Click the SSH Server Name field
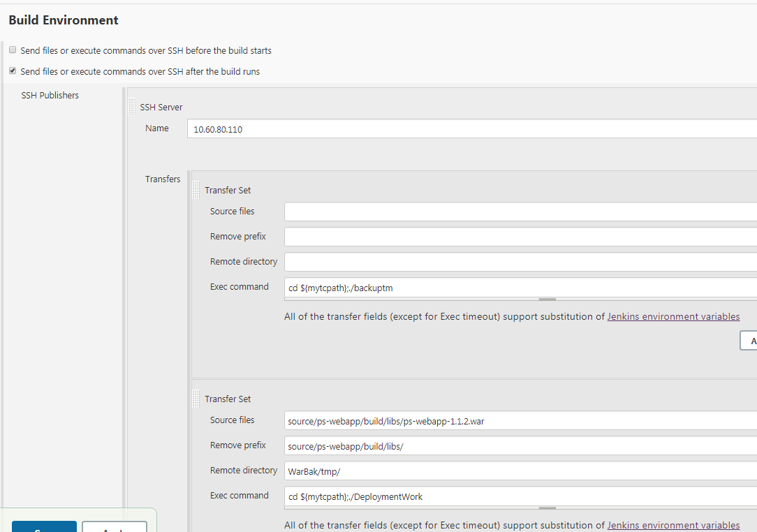Image resolution: width=757 pixels, height=532 pixels. pos(471,129)
